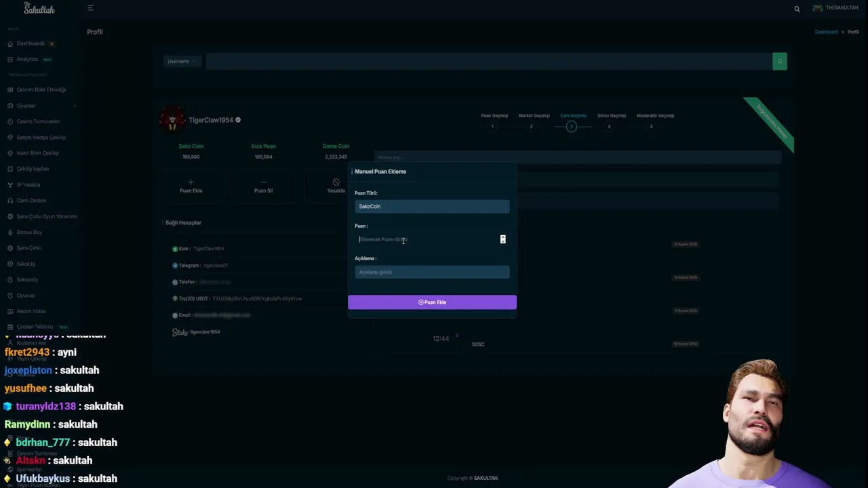Click the Kick linked account icon
The image size is (868, 488).
pos(175,249)
